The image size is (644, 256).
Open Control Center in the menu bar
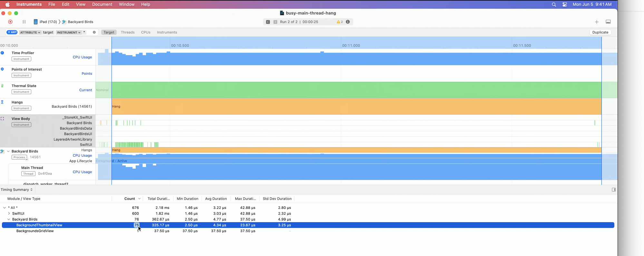click(x=565, y=5)
